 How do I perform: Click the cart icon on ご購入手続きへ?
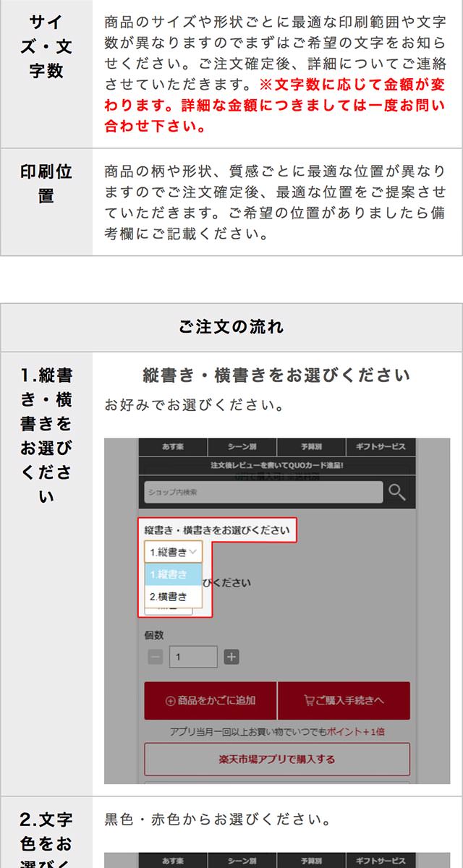(308, 700)
